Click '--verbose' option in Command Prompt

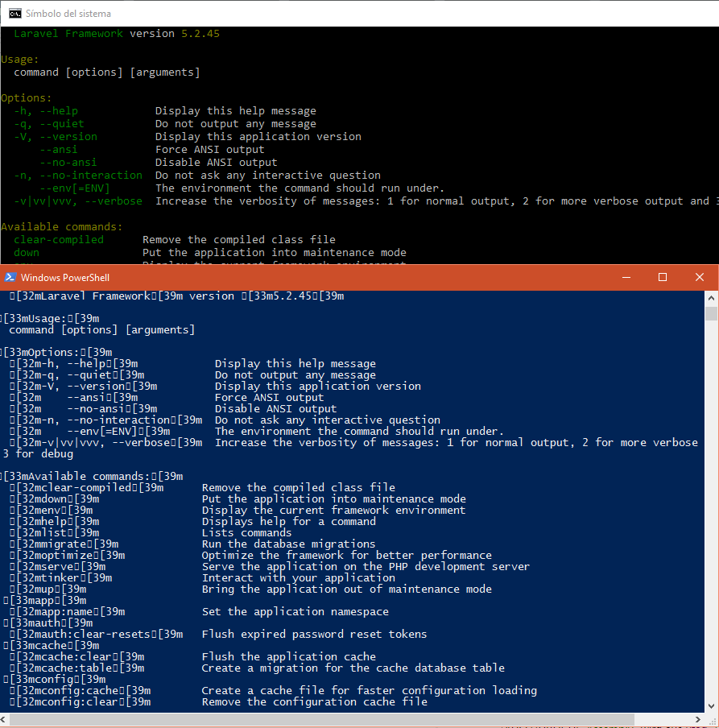pyautogui.click(x=114, y=201)
